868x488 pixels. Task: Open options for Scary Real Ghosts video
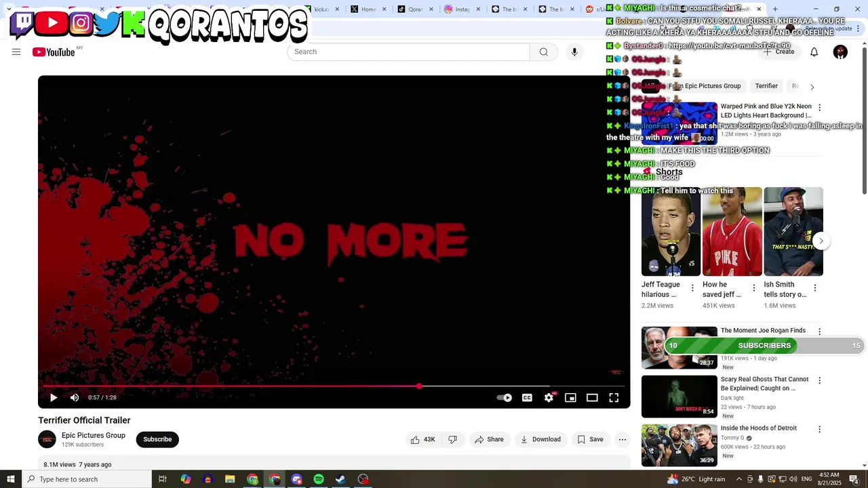coord(819,381)
